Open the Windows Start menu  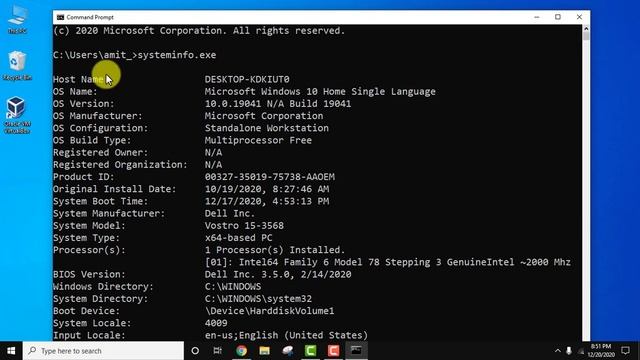[x=11, y=351]
